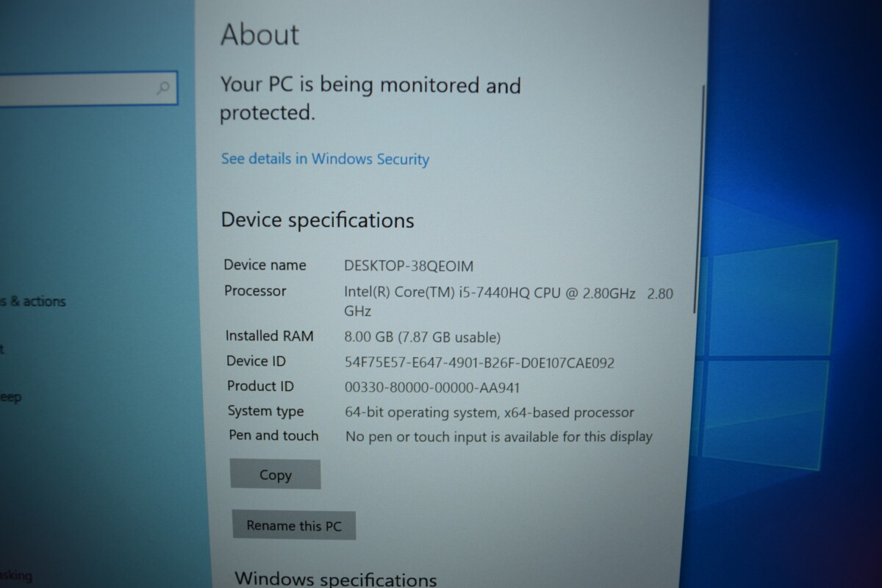Screen dimensions: 882x588
Task: Select the Product ID '00330-80000-00000-AA941'
Action: [432, 387]
